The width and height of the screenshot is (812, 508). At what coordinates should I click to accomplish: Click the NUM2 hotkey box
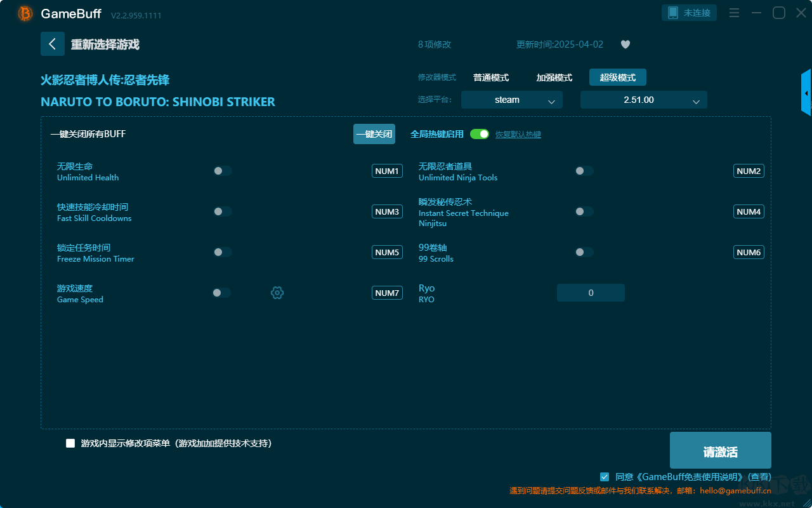coord(749,171)
